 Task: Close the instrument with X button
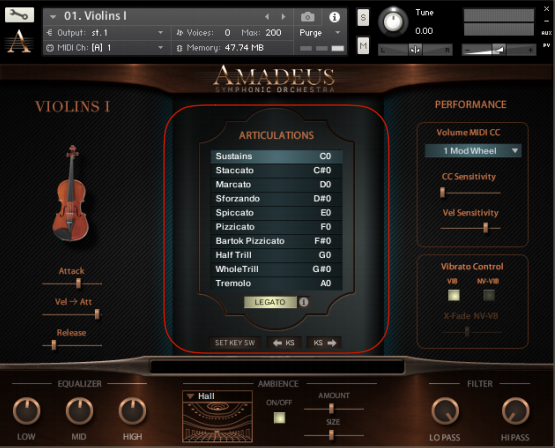pos(547,9)
